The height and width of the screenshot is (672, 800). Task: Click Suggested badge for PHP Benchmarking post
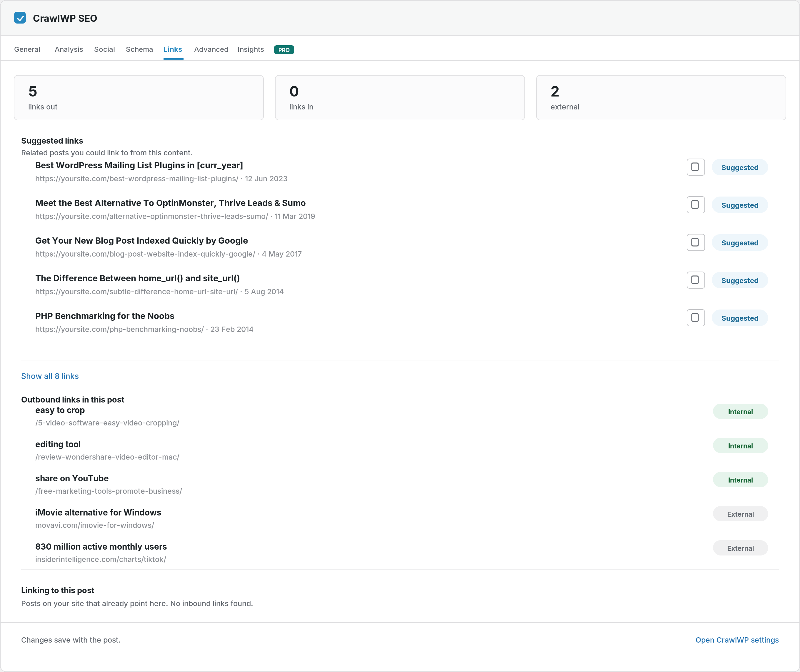739,318
